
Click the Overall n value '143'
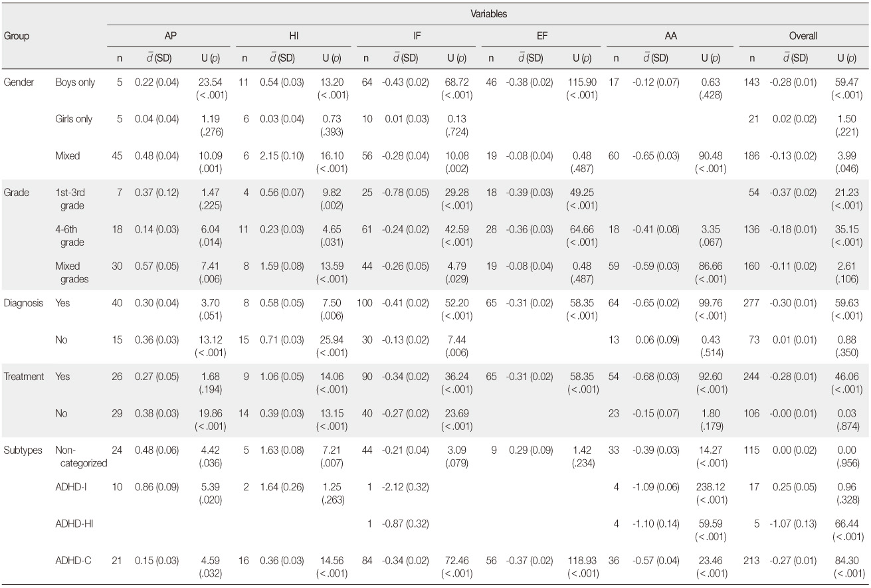pyautogui.click(x=751, y=83)
